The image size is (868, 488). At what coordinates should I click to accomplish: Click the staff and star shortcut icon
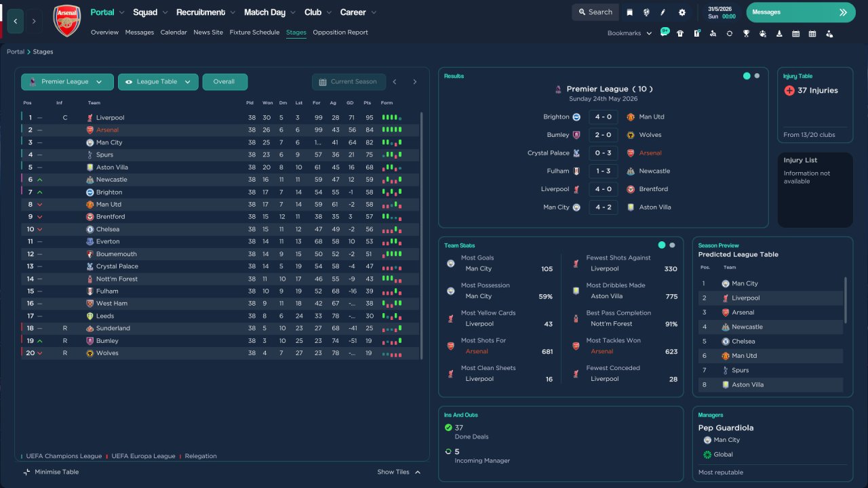pos(763,33)
